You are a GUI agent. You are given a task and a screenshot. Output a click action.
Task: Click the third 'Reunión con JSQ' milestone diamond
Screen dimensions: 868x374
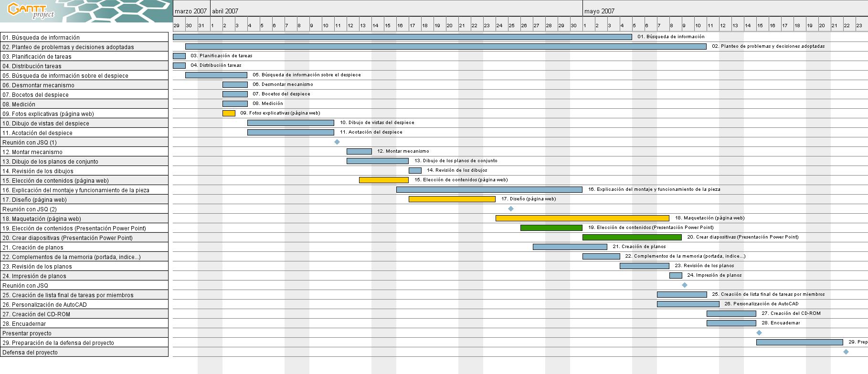685,285
